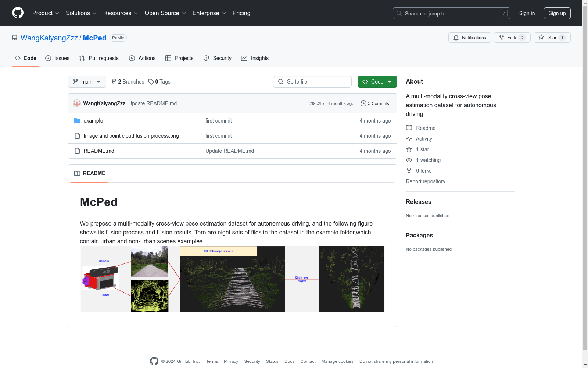Open the Actions tab
The width and height of the screenshot is (588, 368).
point(142,58)
